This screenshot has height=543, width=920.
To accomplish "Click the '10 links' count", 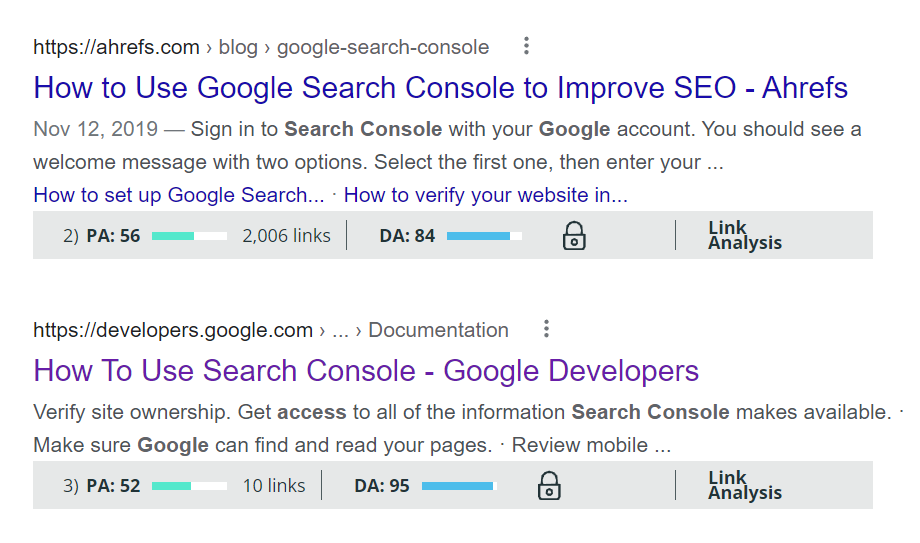I will tap(274, 486).
